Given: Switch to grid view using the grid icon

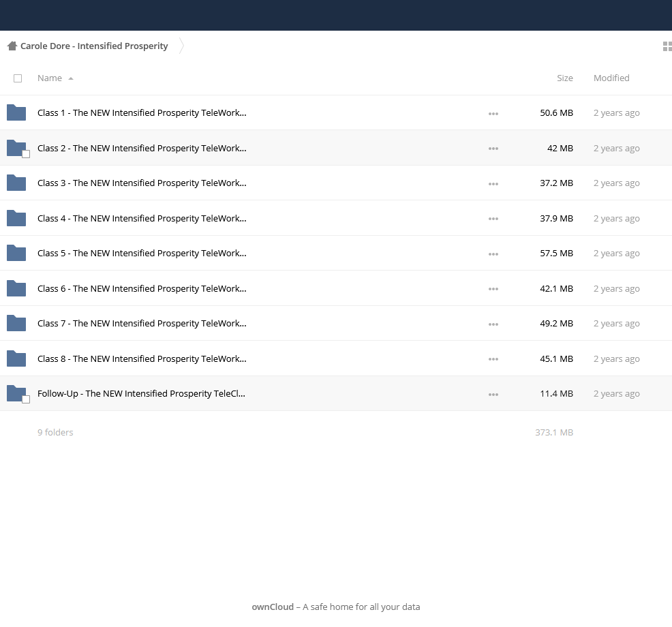Looking at the screenshot, I should coord(667,46).
